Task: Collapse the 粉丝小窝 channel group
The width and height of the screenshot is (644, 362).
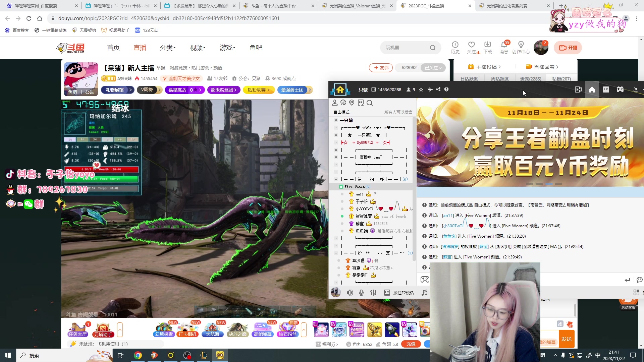Action: point(336,253)
